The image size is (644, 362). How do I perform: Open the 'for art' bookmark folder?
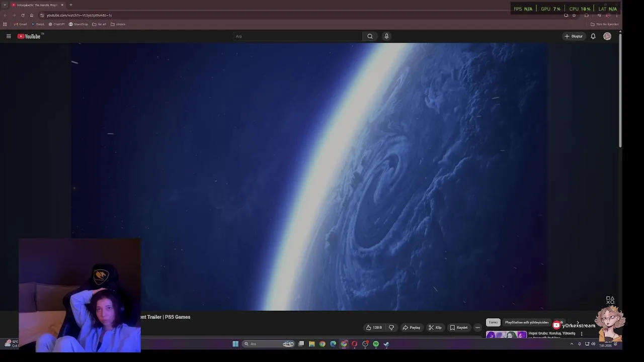(99, 24)
